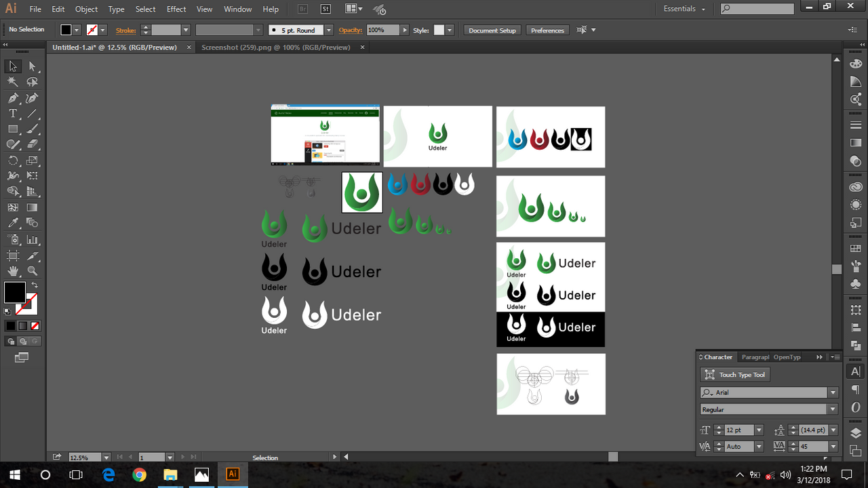Select the Hand tool
The height and width of the screenshot is (488, 868).
[13, 271]
